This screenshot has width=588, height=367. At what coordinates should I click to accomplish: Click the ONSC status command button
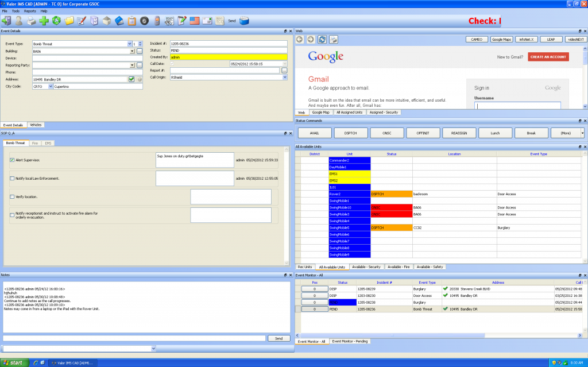[x=386, y=133]
